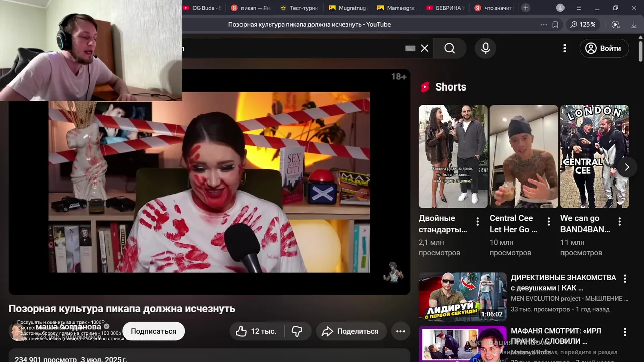The image size is (644, 362).
Task: Open options for 'ДИРЕКТИВНЫЕ ЗНАКОМСТВА' video
Action: [625, 278]
